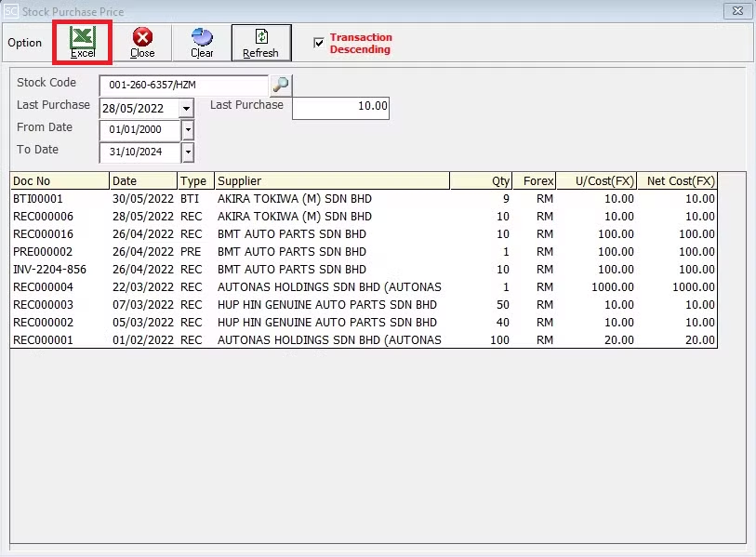
Task: Click the From Date field 01/01/2000
Action: (140, 129)
